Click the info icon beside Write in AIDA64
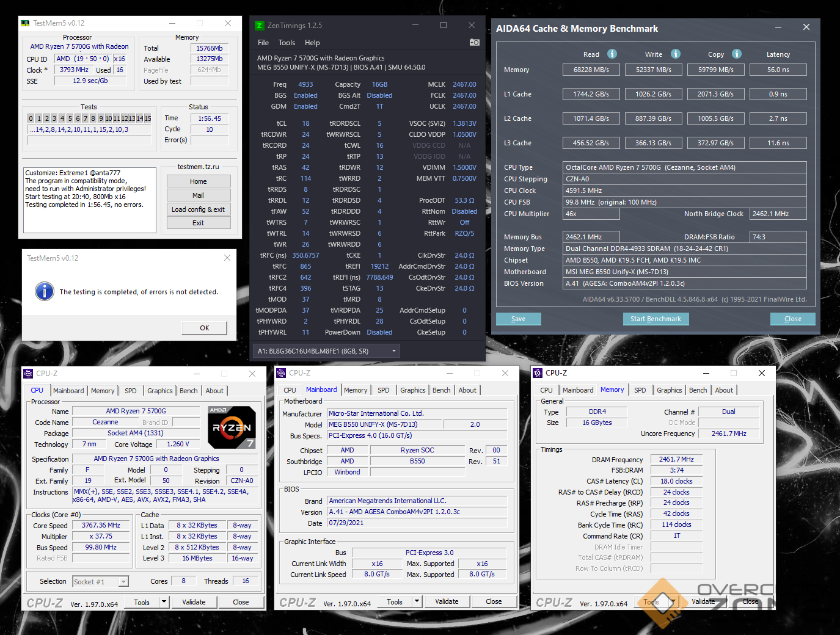Screen dimensions: 840x635 click(x=676, y=54)
